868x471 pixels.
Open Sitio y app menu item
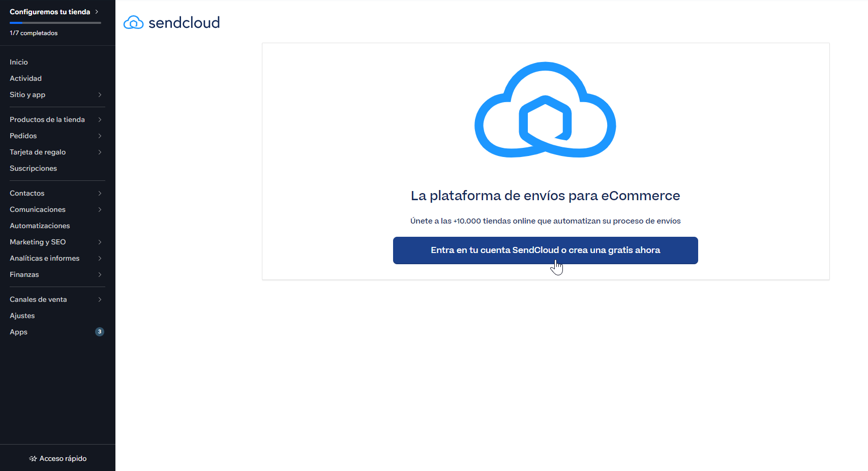click(27, 95)
